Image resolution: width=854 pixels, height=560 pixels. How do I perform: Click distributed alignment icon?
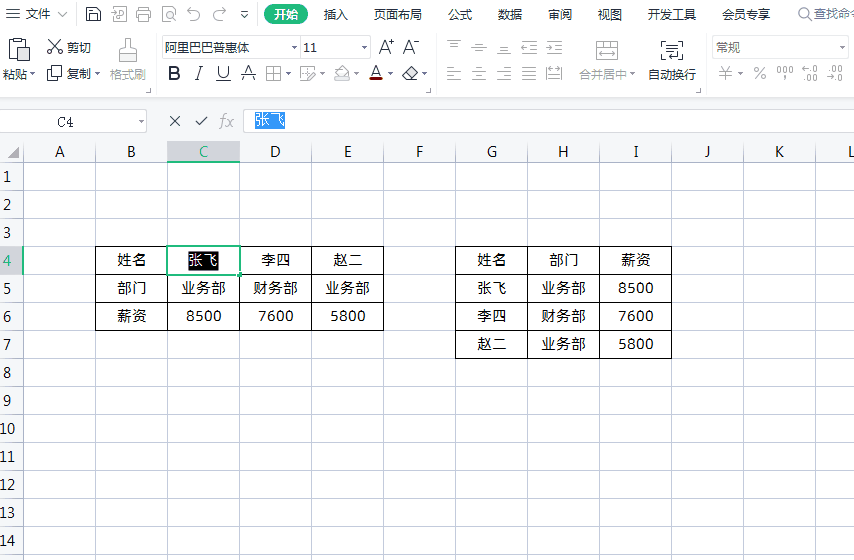pos(554,73)
